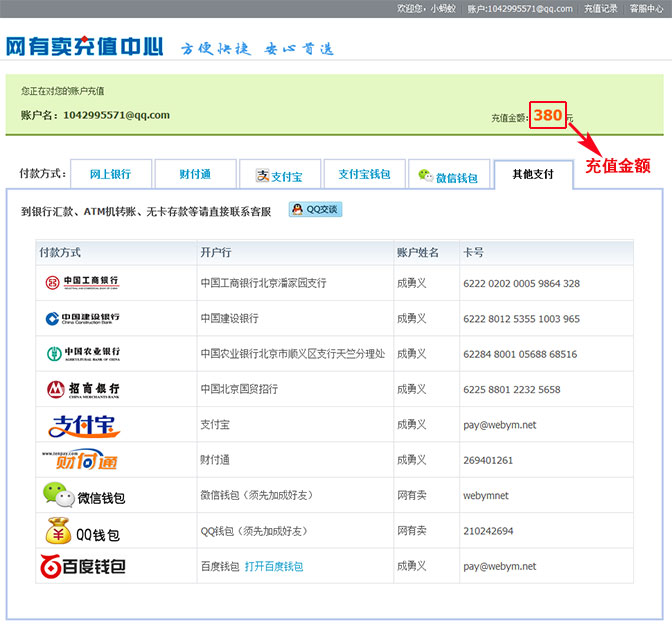
Task: Click the Agricultural Bank of China logo
Action: (x=82, y=353)
